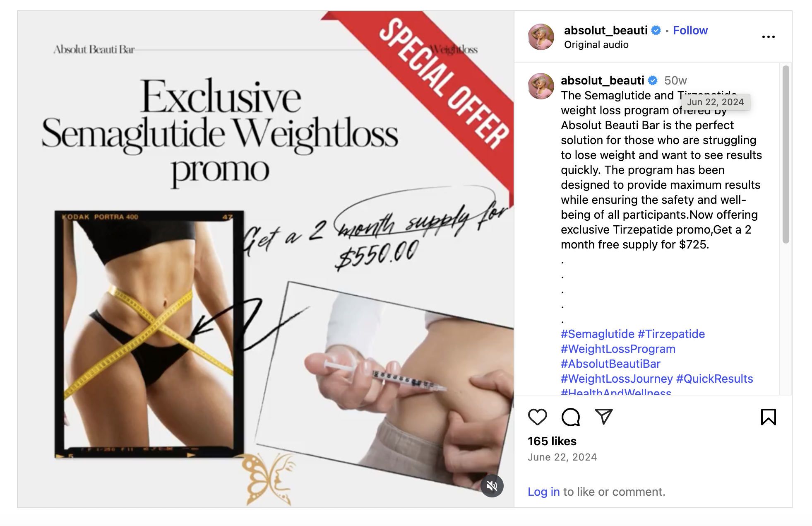Click header profile picture of absolut_beauti
812x526 pixels.
click(x=541, y=37)
